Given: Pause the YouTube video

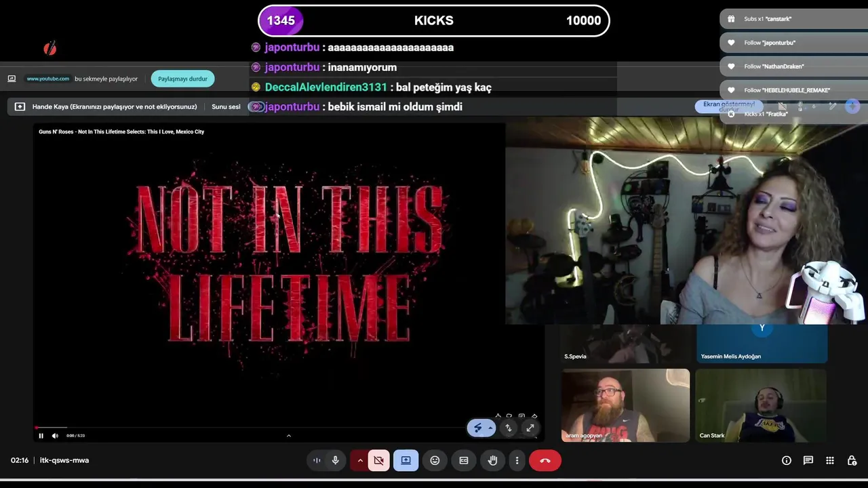Looking at the screenshot, I should [x=41, y=436].
